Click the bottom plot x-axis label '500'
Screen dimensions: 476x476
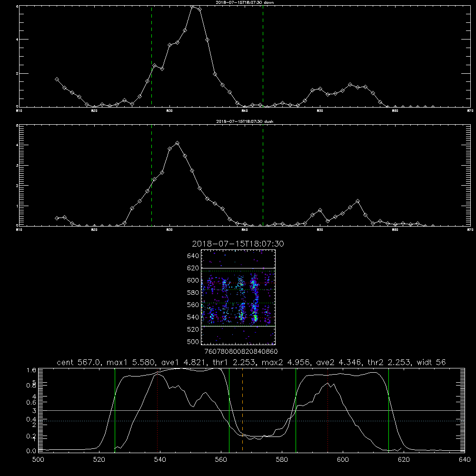coord(38,460)
